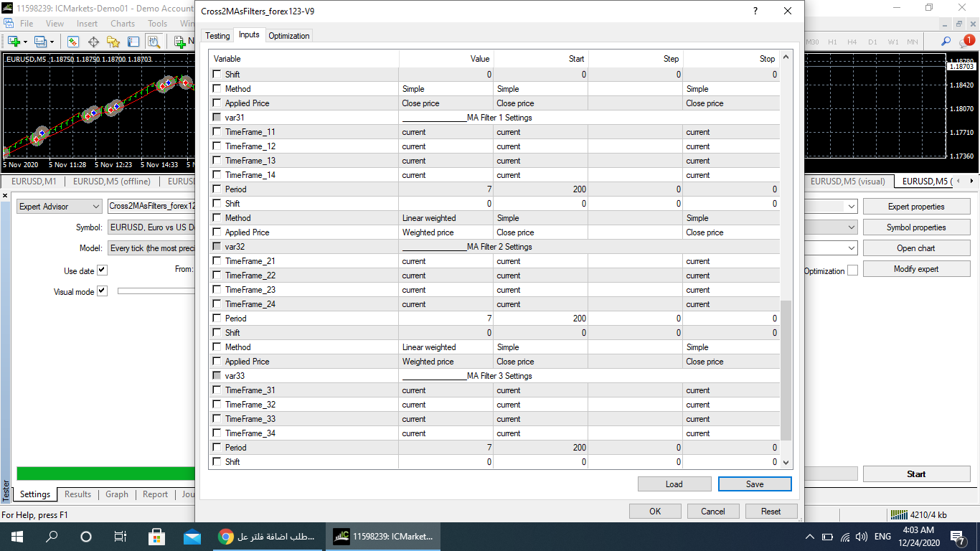
Task: Open the New Chart toolbar icon
Action: 14,42
